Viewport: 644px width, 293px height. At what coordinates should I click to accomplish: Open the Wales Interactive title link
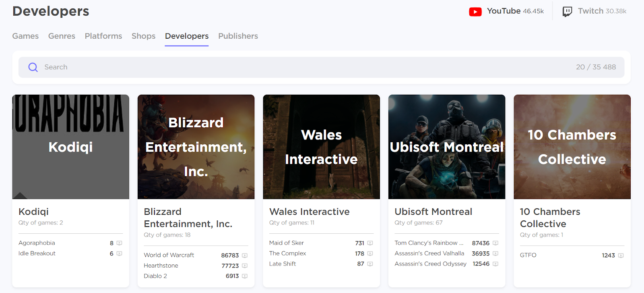click(x=309, y=212)
